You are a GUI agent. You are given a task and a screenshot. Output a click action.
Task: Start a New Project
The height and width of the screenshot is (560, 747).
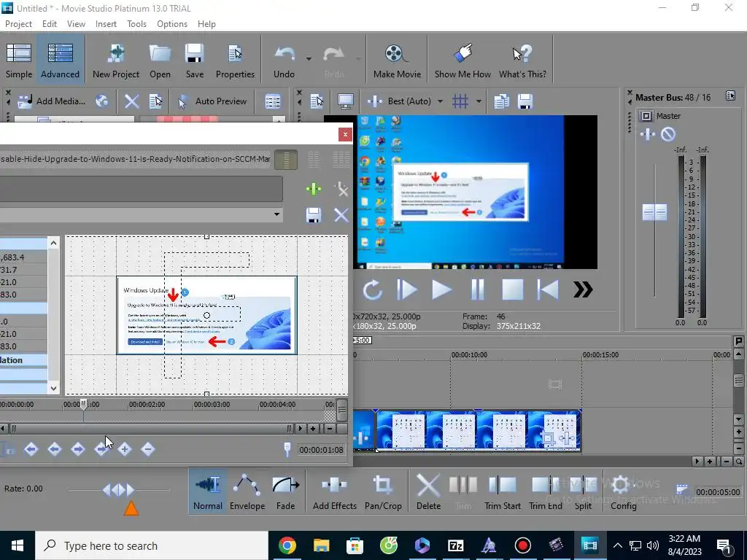point(116,60)
